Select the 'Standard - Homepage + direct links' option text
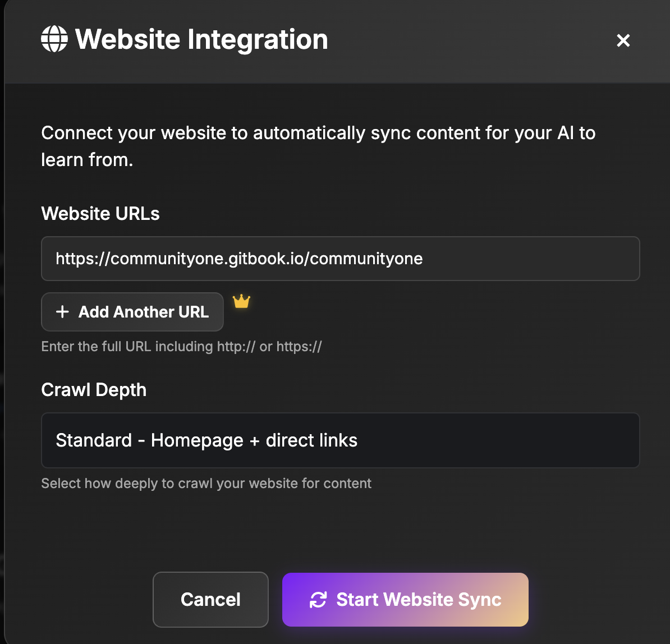 [x=206, y=440]
